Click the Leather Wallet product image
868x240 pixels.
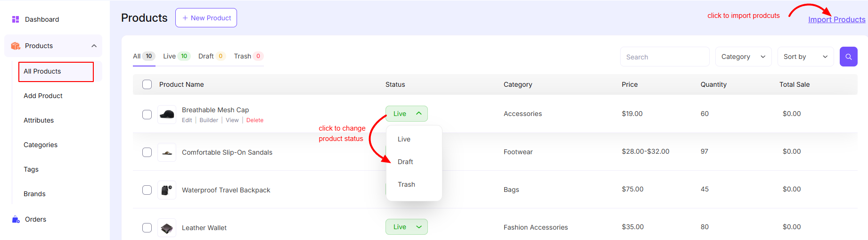coord(167,228)
